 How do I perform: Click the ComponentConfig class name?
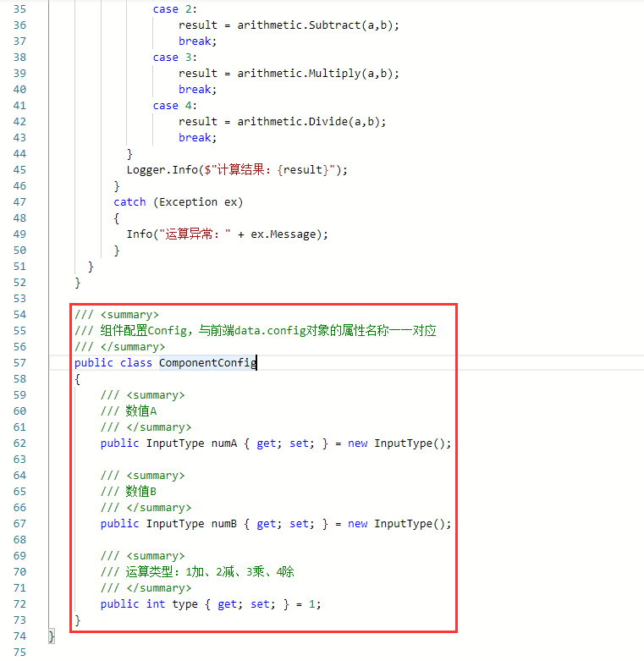pos(207,363)
